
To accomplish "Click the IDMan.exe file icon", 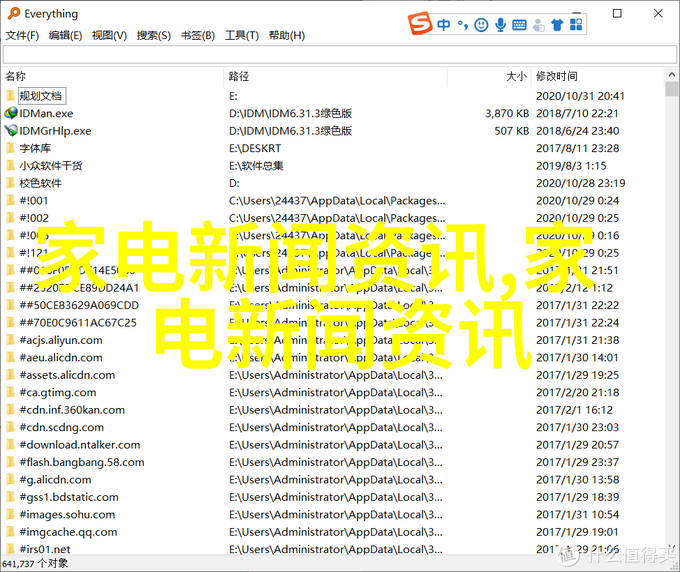I will pos(11,114).
